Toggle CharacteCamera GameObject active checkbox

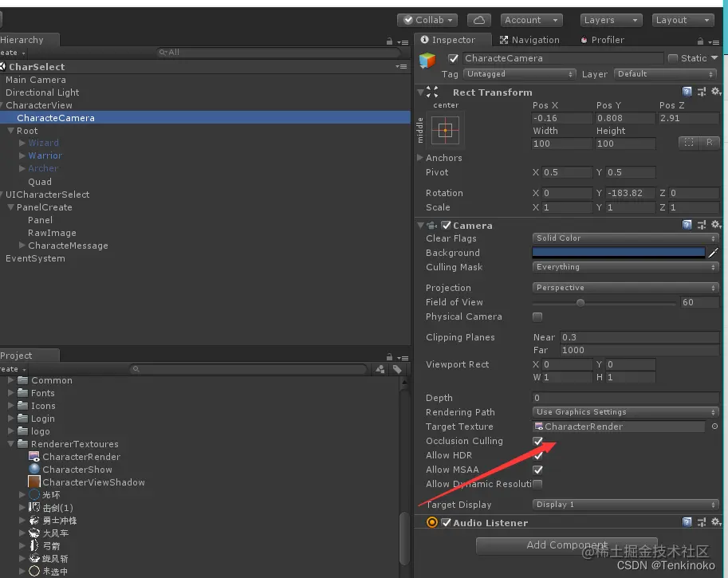(453, 58)
